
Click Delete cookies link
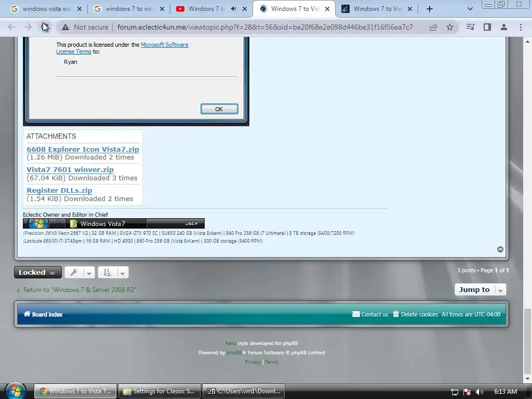pos(415,314)
